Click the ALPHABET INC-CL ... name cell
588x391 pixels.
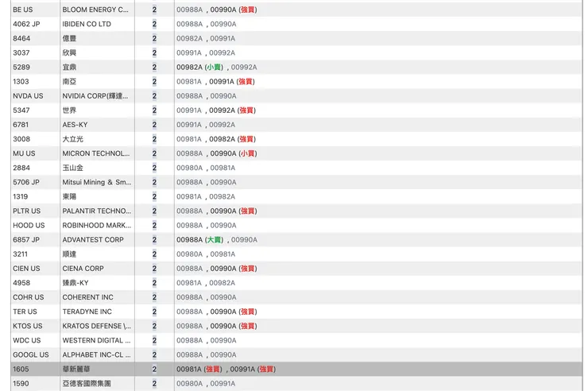96,354
